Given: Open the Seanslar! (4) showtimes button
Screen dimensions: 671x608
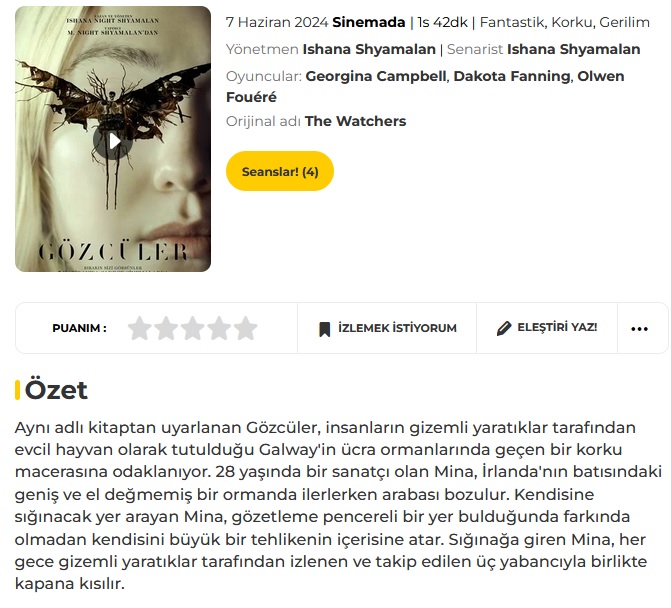Looking at the screenshot, I should coord(280,171).
